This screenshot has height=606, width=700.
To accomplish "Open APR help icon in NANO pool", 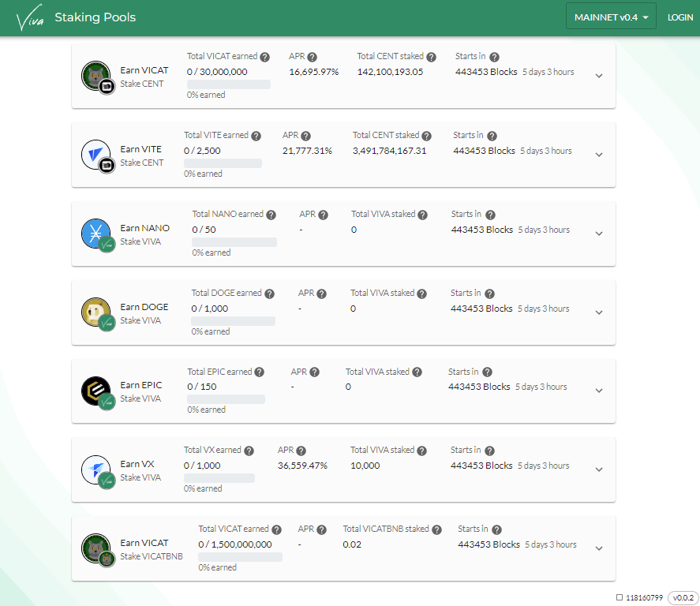I will coord(324,215).
